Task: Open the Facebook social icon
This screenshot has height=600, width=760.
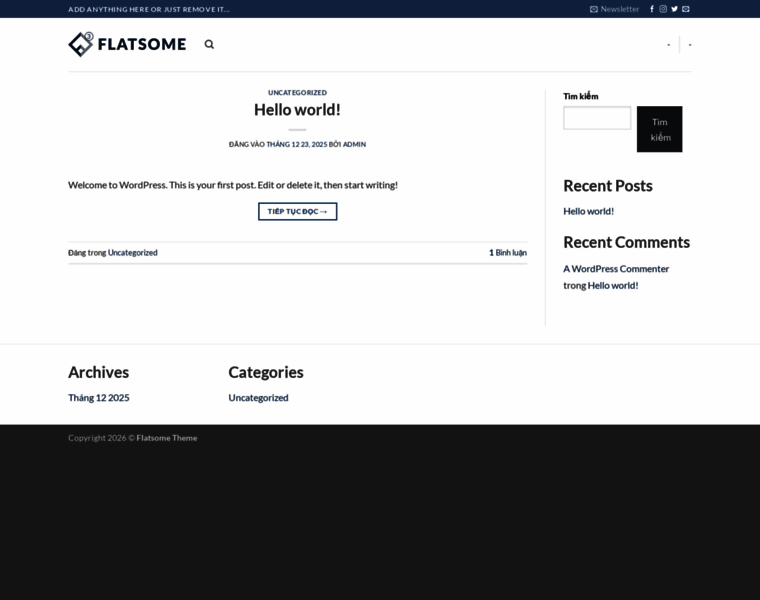Action: click(x=652, y=9)
